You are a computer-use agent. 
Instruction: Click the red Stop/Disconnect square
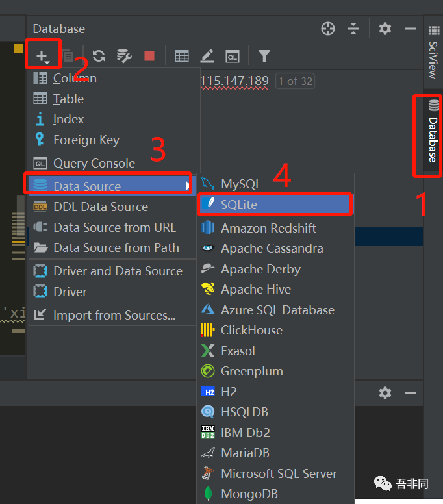tap(149, 56)
